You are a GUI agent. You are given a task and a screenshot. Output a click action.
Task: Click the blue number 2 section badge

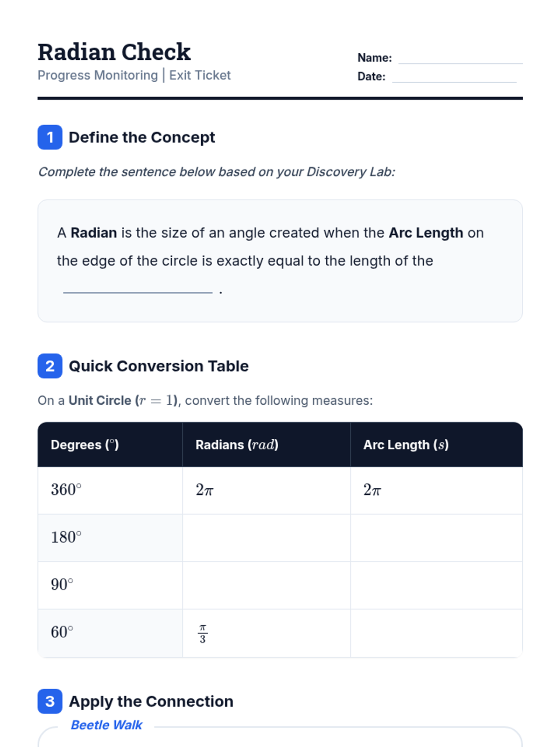pos(50,366)
